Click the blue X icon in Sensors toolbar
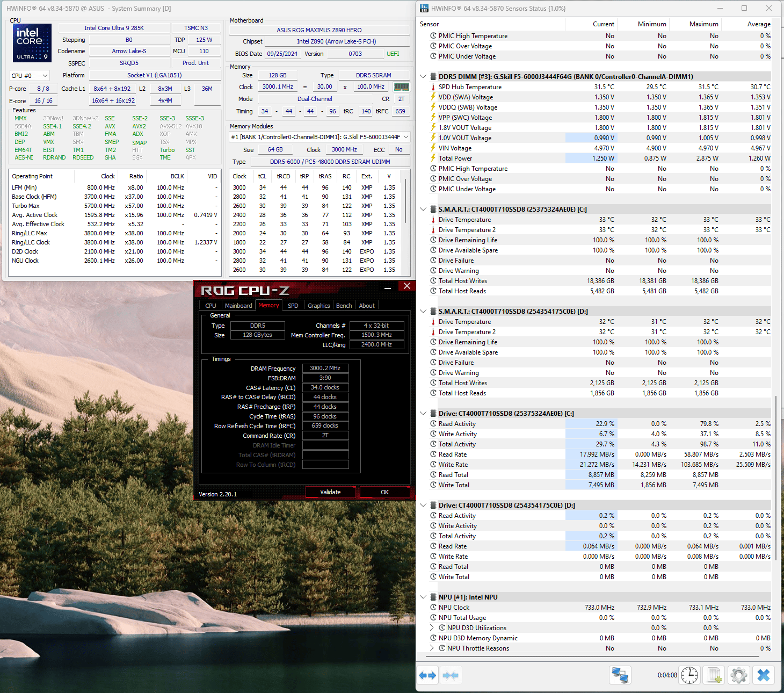 pos(764,675)
